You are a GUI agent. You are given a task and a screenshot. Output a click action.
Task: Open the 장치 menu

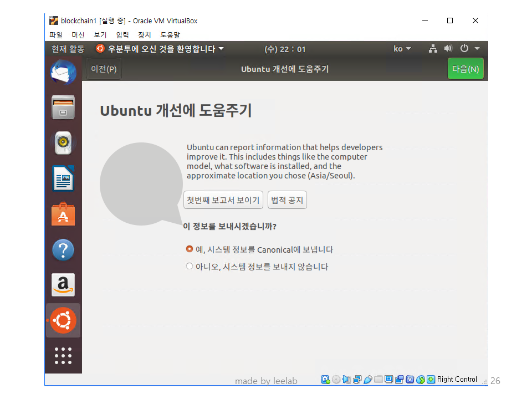(145, 34)
